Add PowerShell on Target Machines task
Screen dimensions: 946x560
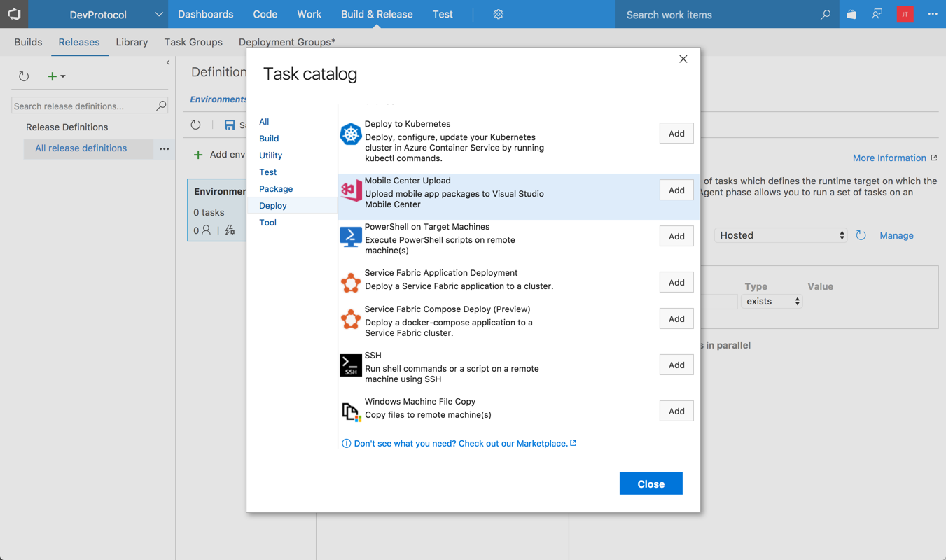676,236
